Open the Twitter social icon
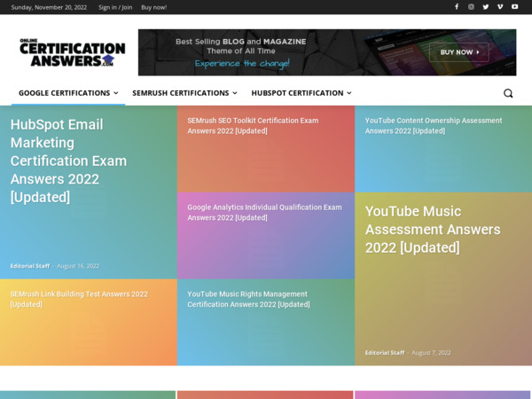The width and height of the screenshot is (532, 399). 486,7
